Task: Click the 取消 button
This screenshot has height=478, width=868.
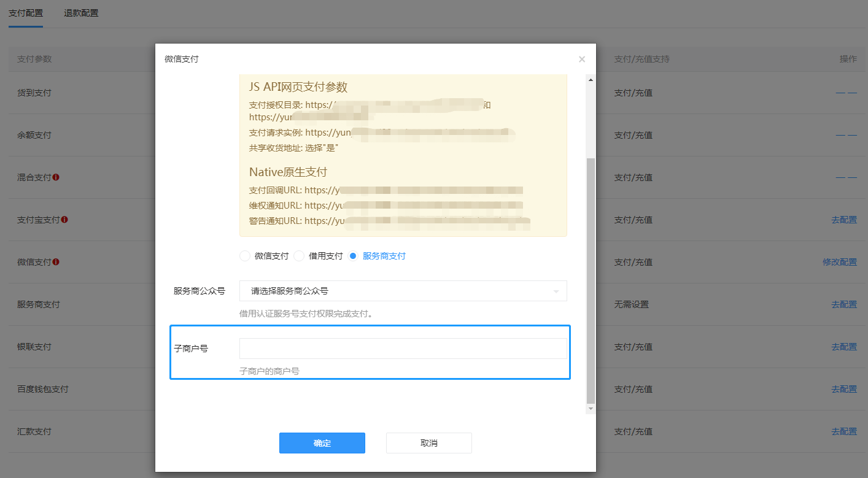Action: (x=429, y=443)
